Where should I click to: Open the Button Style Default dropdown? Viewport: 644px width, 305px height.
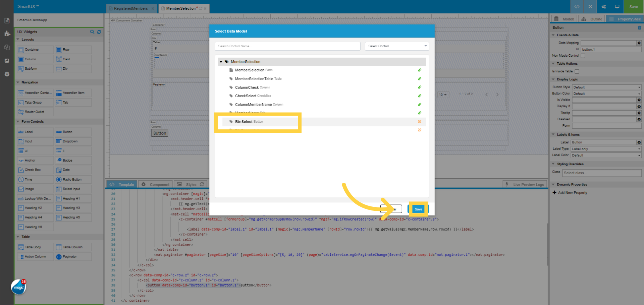pyautogui.click(x=606, y=87)
